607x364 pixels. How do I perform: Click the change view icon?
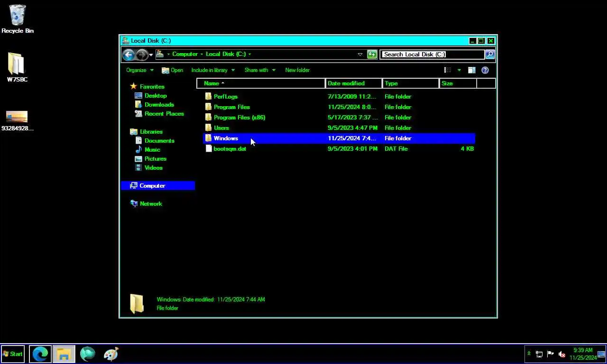(448, 70)
